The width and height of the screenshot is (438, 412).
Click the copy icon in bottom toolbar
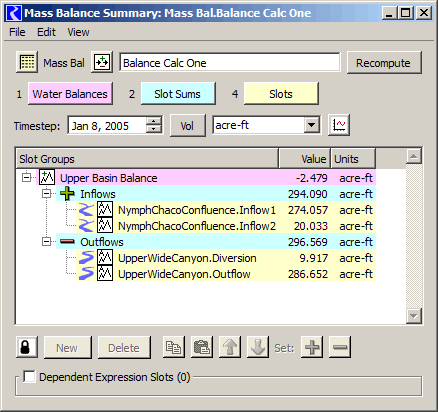[x=174, y=347]
